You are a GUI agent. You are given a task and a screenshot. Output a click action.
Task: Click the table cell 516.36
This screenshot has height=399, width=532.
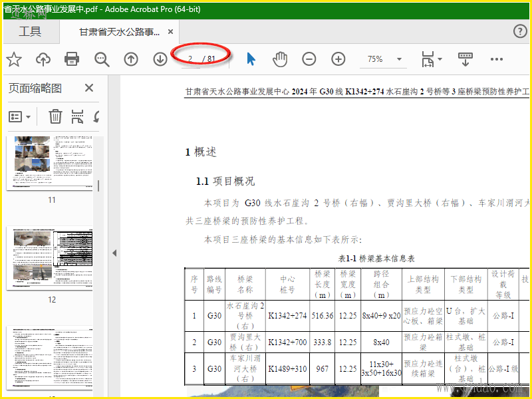click(x=323, y=315)
